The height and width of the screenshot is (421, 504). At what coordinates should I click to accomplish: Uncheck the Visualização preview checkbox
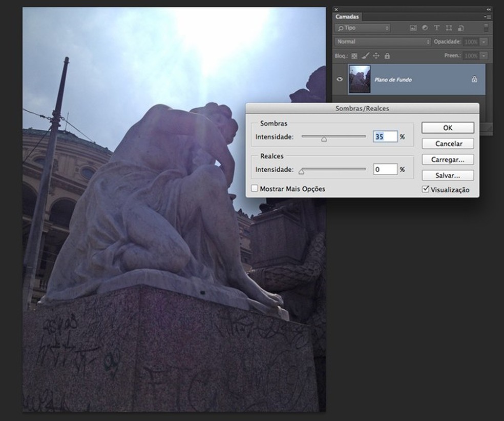(425, 189)
